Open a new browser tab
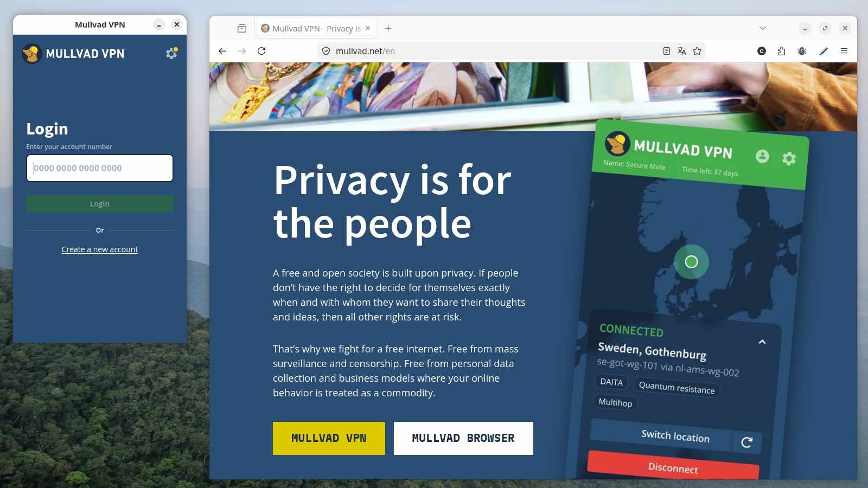This screenshot has width=868, height=488. click(x=388, y=28)
